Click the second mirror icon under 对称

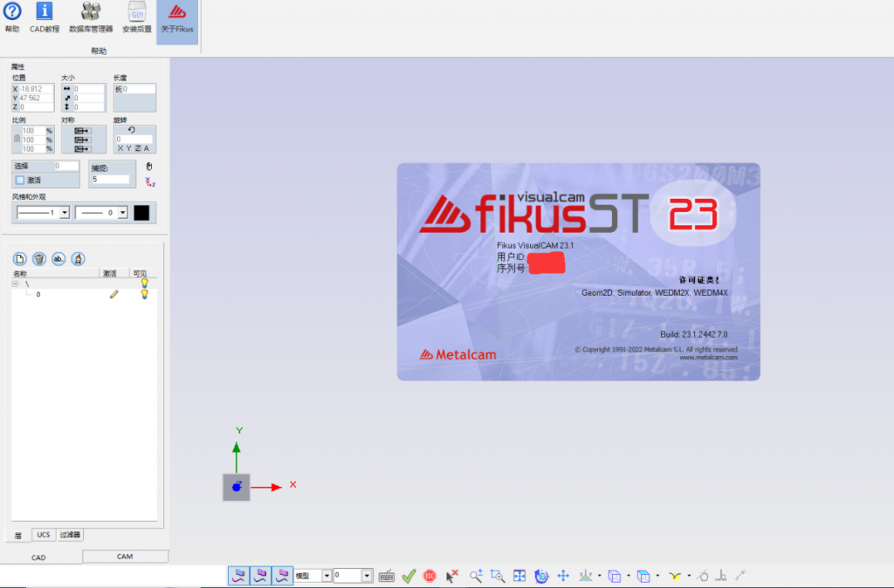(82, 140)
